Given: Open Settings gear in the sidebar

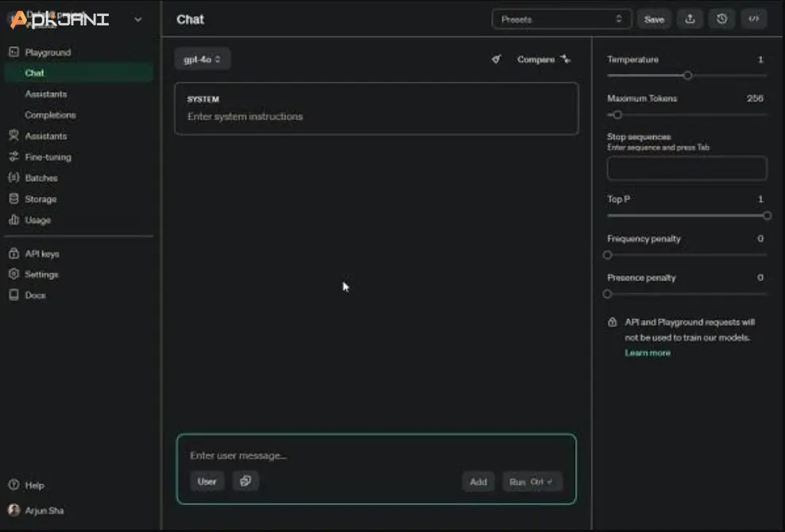Looking at the screenshot, I should tap(41, 275).
